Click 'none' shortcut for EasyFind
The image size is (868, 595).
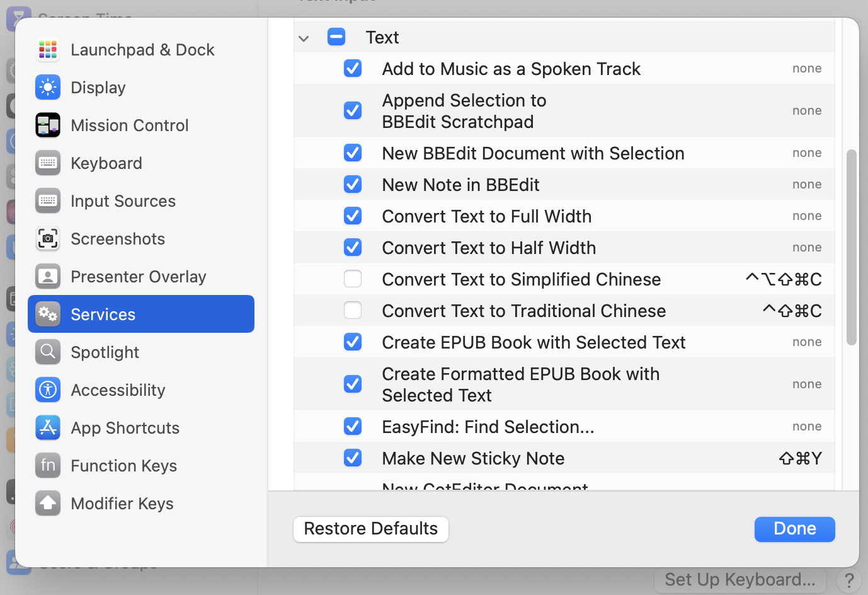pyautogui.click(x=807, y=427)
